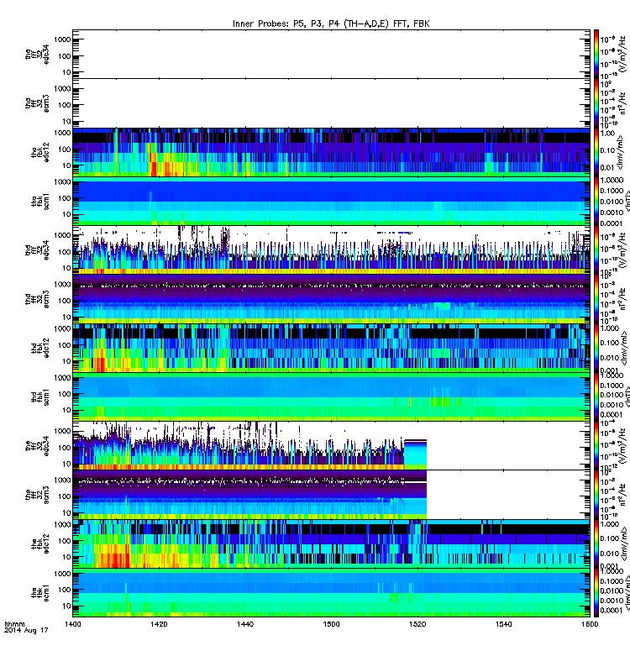
Task: Click the "tha fbk edc12" panel label
Action: click(40, 152)
